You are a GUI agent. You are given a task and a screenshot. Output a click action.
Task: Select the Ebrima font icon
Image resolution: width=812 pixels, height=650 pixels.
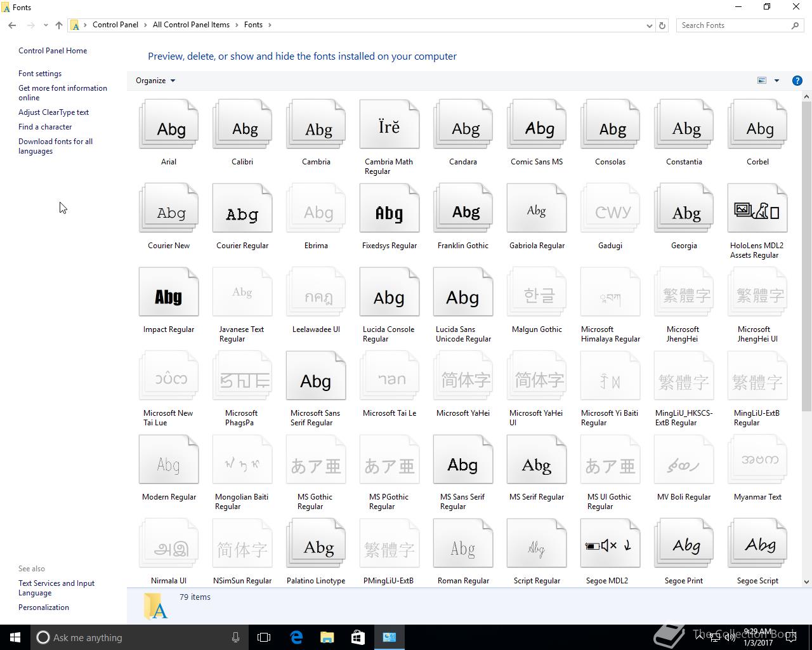point(316,208)
